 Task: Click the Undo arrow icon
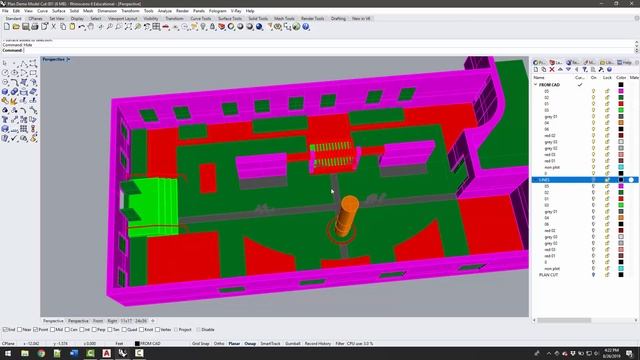[82, 27]
